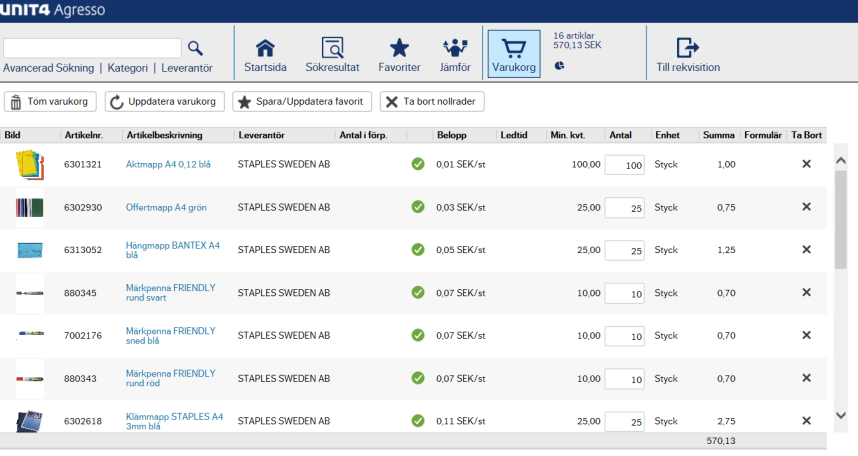
Task: Click Spara/Uppdatera favorit button
Action: 302,102
